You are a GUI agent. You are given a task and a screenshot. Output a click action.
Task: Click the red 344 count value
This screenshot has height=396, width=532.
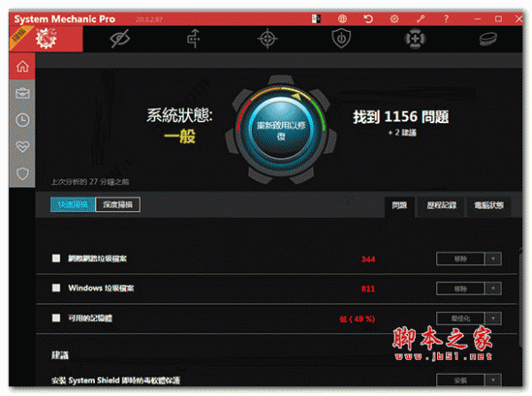coord(368,260)
